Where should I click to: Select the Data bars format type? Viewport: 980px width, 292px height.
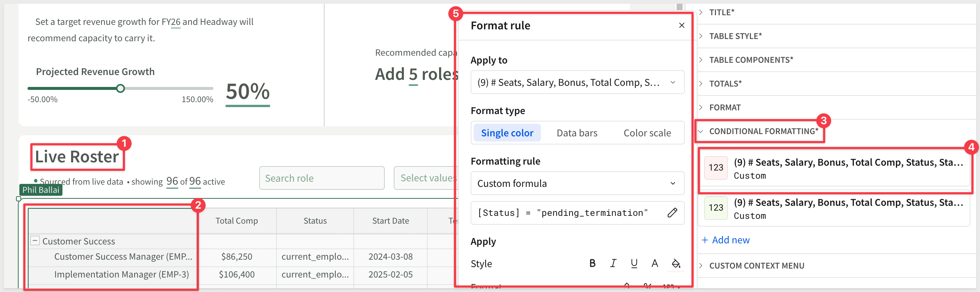[577, 133]
